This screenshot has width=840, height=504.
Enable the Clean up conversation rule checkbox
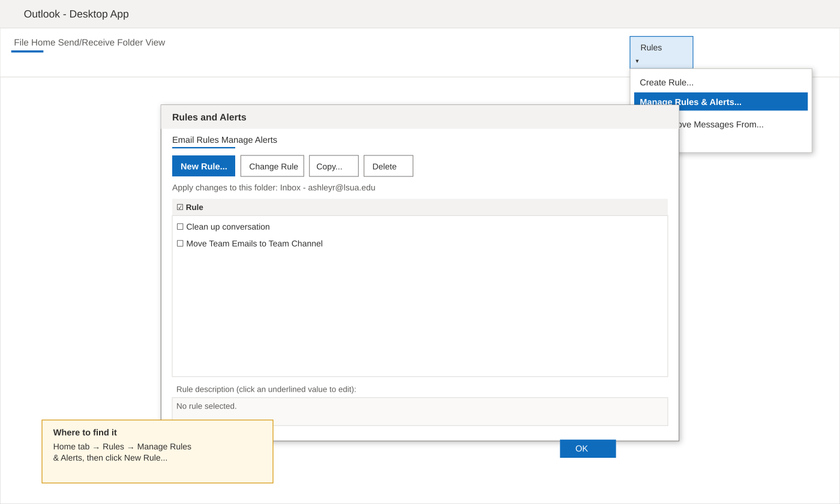[x=180, y=227]
